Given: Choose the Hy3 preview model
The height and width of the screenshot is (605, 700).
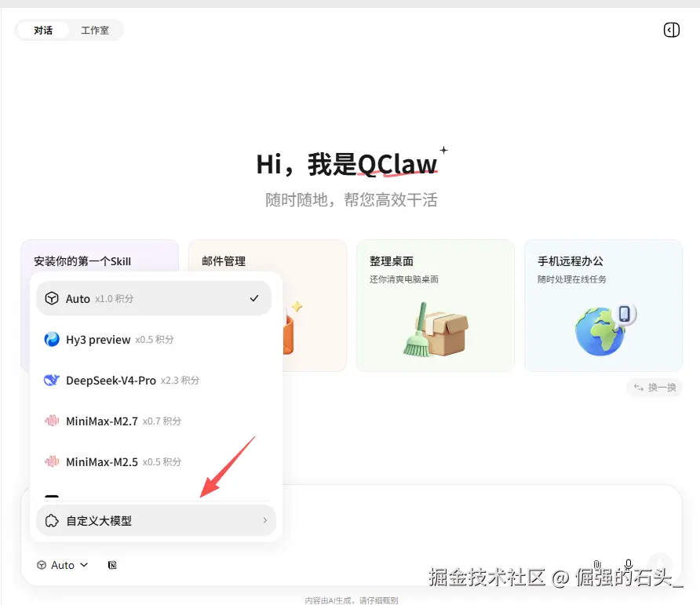Looking at the screenshot, I should [x=154, y=339].
